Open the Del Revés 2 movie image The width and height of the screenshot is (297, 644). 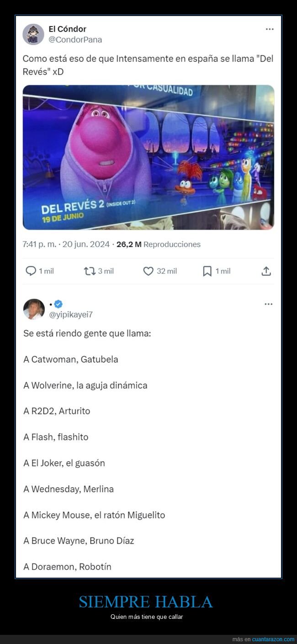tap(148, 157)
